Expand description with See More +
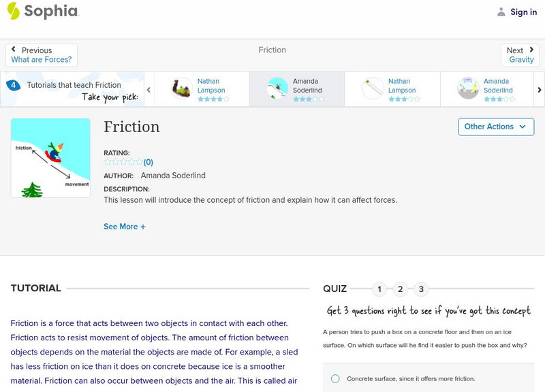Screen dimensions: 545x392 click(125, 227)
